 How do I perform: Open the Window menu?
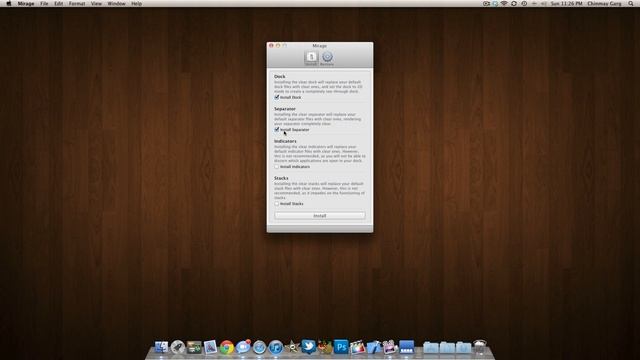tap(116, 4)
